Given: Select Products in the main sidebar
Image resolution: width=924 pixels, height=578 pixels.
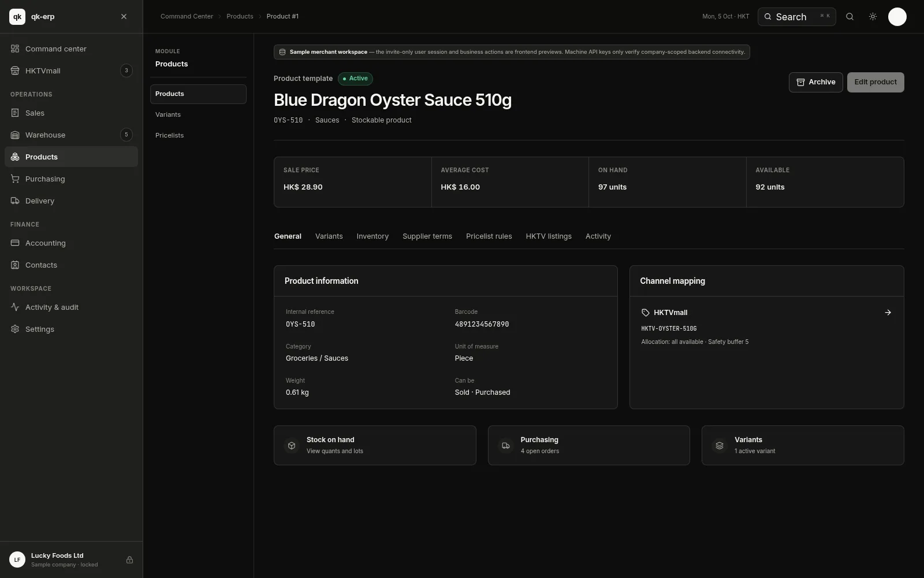Looking at the screenshot, I should click(71, 157).
